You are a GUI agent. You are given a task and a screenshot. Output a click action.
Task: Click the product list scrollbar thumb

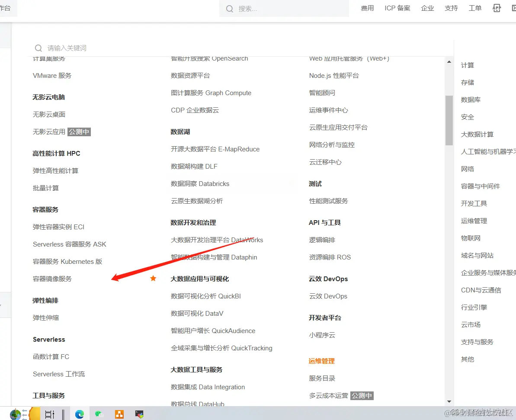point(449,120)
